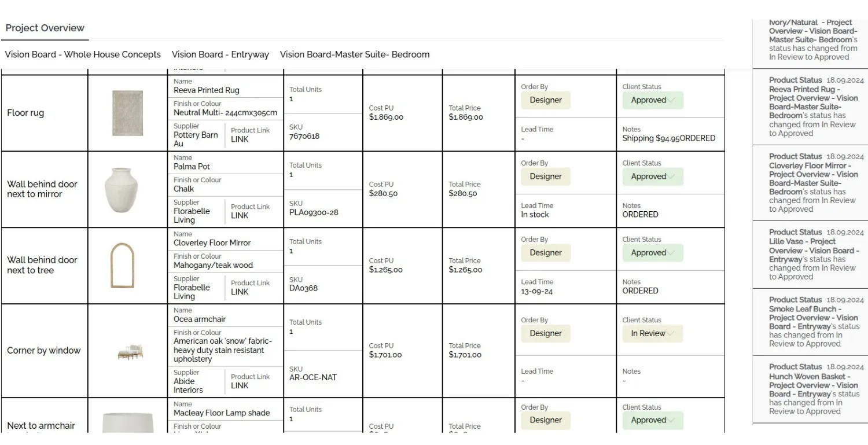Image resolution: width=868 pixels, height=445 pixels.
Task: Expand the Palma Pot Approved status dropdown
Action: click(653, 176)
